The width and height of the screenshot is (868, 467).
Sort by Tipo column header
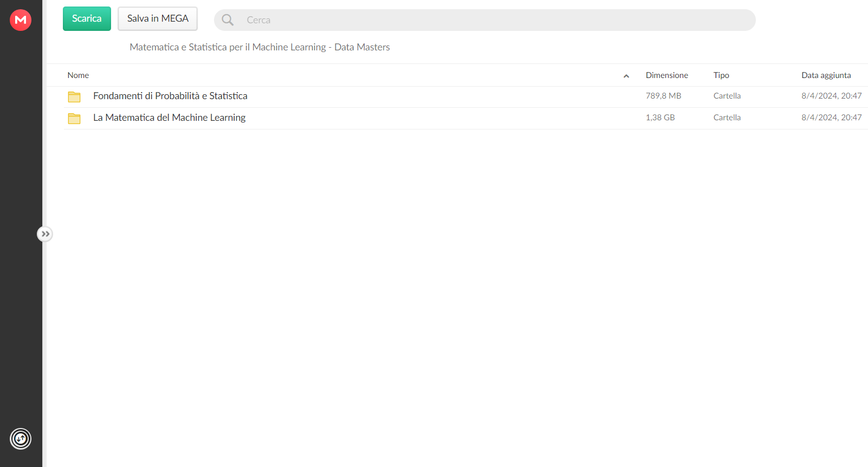(721, 75)
